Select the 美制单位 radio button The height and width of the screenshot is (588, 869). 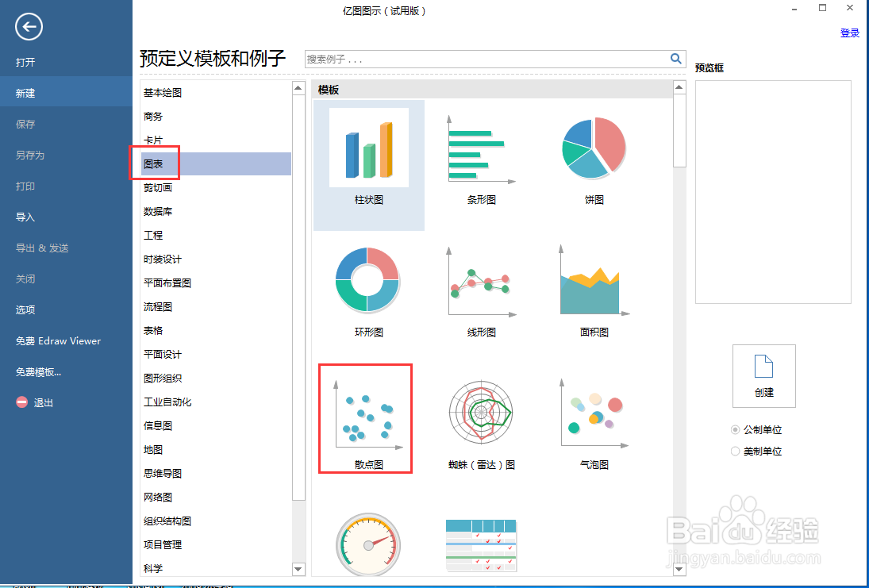pos(736,451)
